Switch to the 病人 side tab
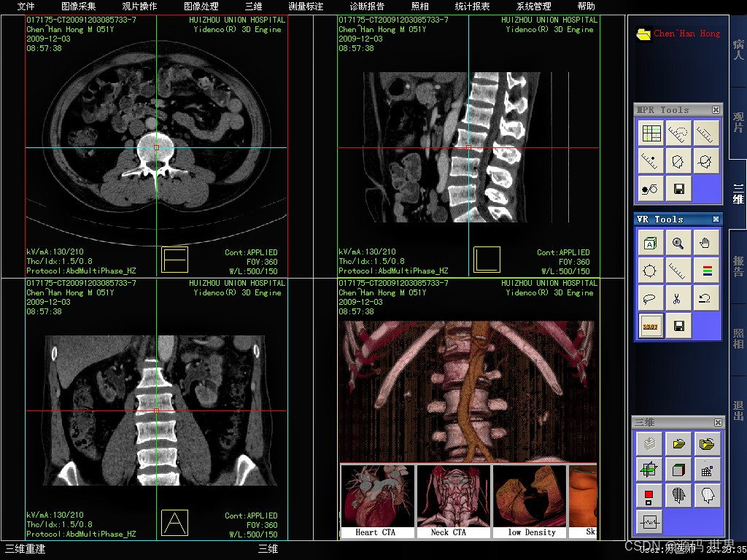747x560 pixels. [738, 50]
